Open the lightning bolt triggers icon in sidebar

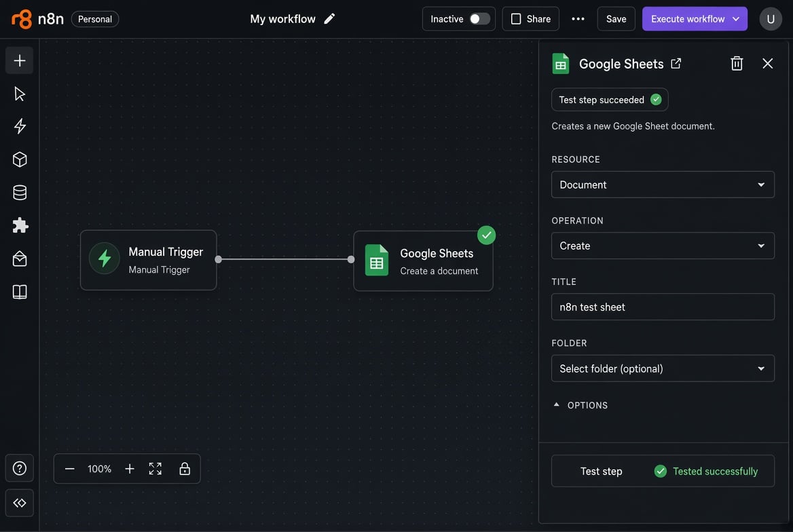point(20,126)
